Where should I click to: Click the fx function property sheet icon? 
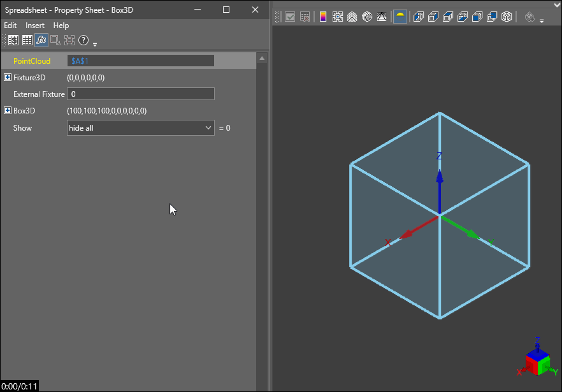41,40
